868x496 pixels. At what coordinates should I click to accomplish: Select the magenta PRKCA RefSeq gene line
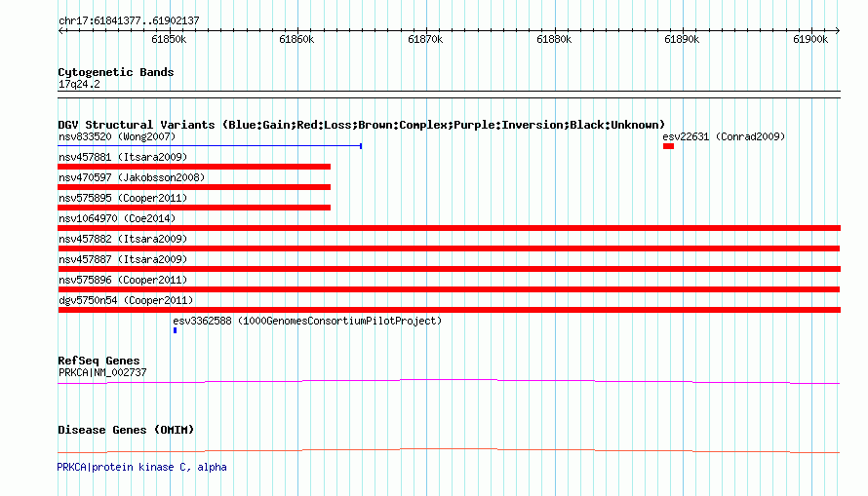tap(449, 382)
